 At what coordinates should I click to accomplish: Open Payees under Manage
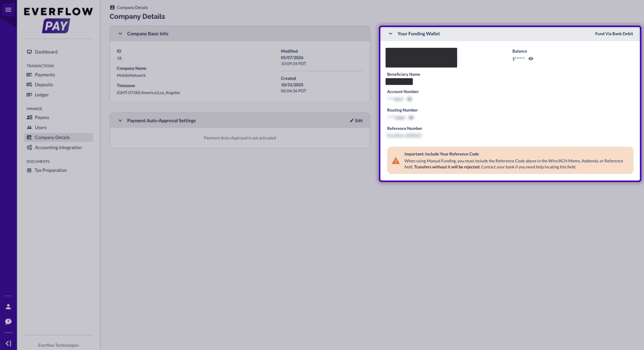click(42, 118)
